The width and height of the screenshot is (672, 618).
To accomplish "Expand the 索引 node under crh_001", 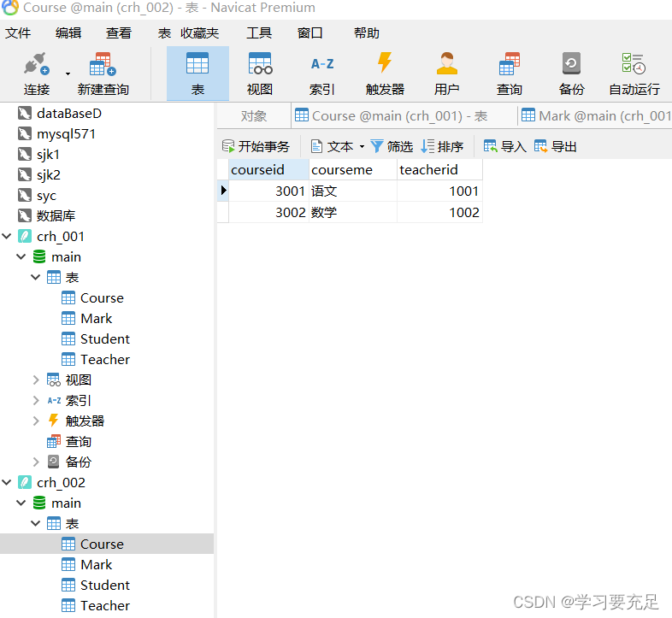I will (36, 400).
